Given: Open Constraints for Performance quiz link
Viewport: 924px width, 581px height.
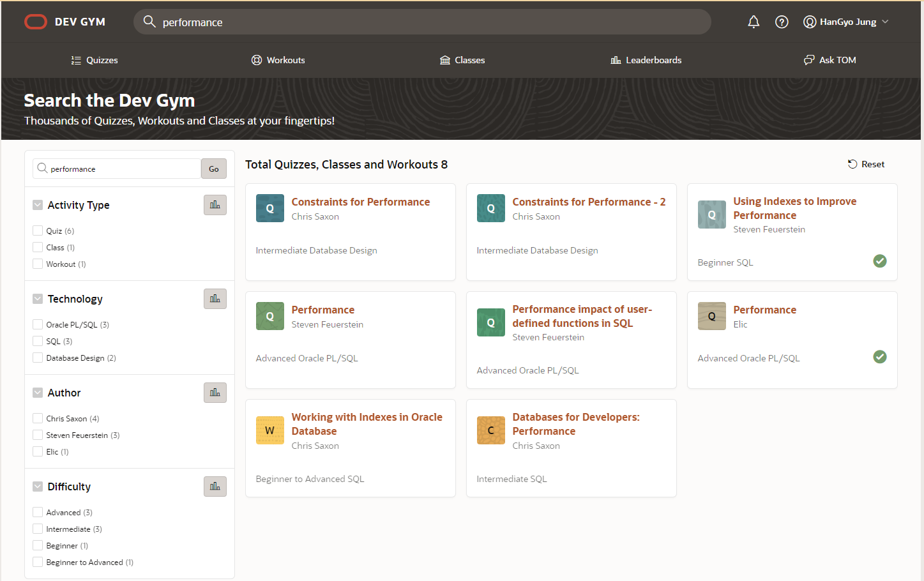Looking at the screenshot, I should (361, 202).
